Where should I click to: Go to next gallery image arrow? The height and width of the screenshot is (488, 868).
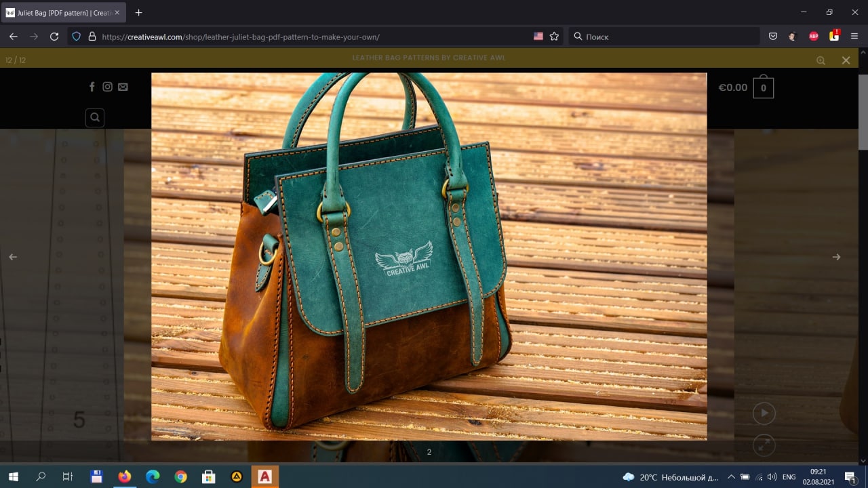[836, 257]
